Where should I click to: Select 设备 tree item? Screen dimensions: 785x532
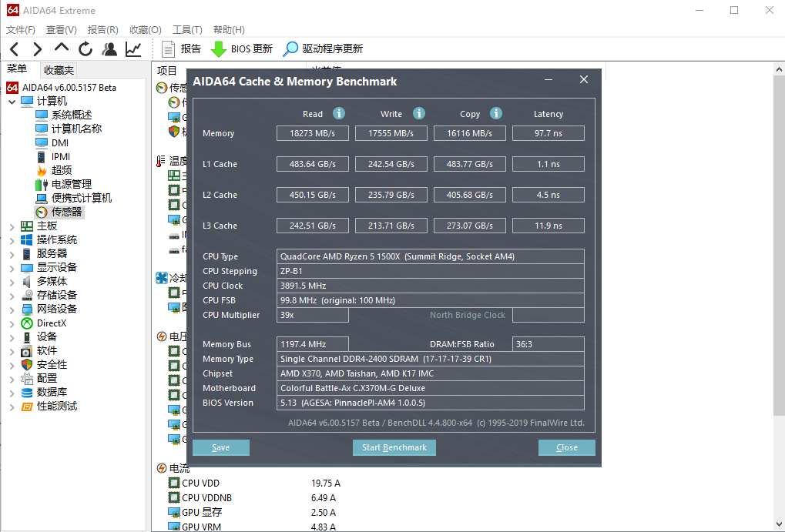point(39,336)
